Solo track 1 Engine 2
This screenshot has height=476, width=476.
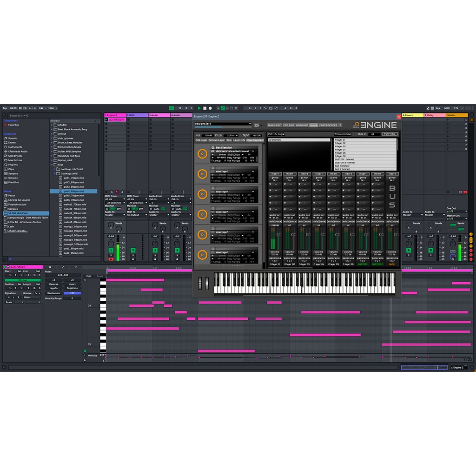pyautogui.click(x=111, y=255)
